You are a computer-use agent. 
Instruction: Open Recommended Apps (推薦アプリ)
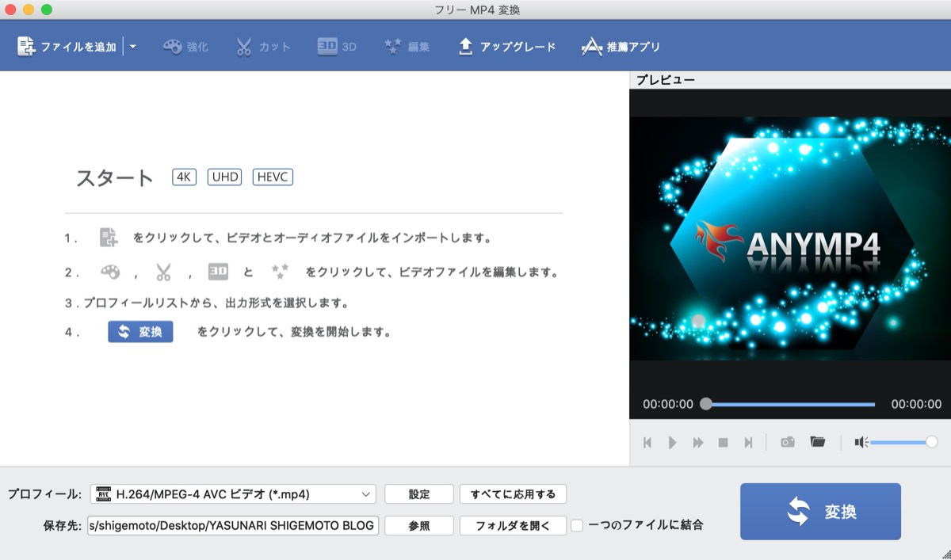pyautogui.click(x=621, y=47)
